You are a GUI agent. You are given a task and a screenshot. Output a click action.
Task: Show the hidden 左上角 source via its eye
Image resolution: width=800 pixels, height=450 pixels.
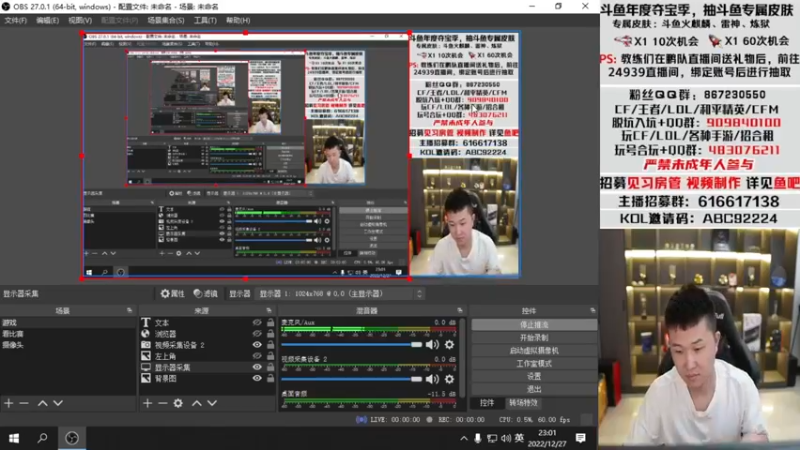click(x=257, y=356)
